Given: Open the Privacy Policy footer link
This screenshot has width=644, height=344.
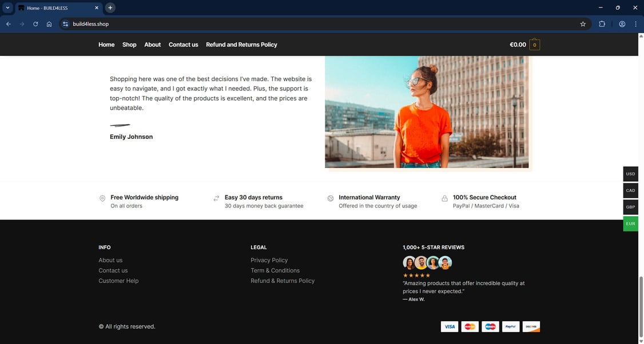Looking at the screenshot, I should tap(269, 260).
